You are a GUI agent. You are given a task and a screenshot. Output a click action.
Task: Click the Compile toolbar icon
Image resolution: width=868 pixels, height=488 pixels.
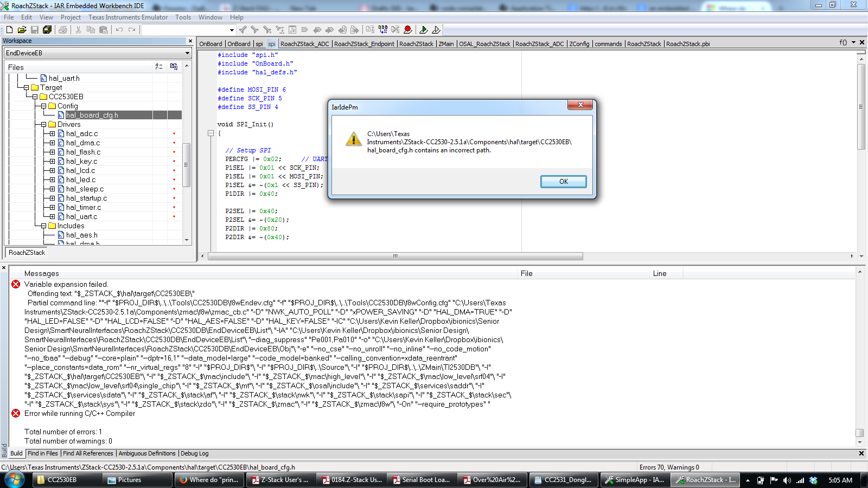370,30
